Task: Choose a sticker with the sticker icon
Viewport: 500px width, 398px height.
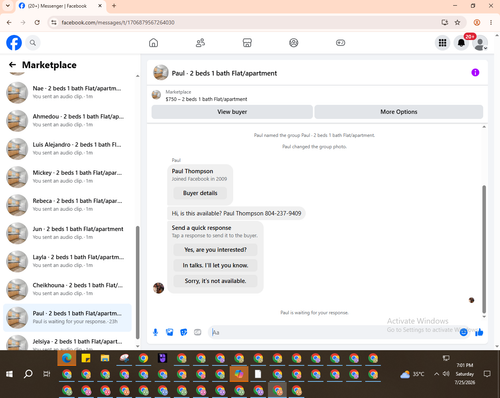Action: pyautogui.click(x=184, y=332)
